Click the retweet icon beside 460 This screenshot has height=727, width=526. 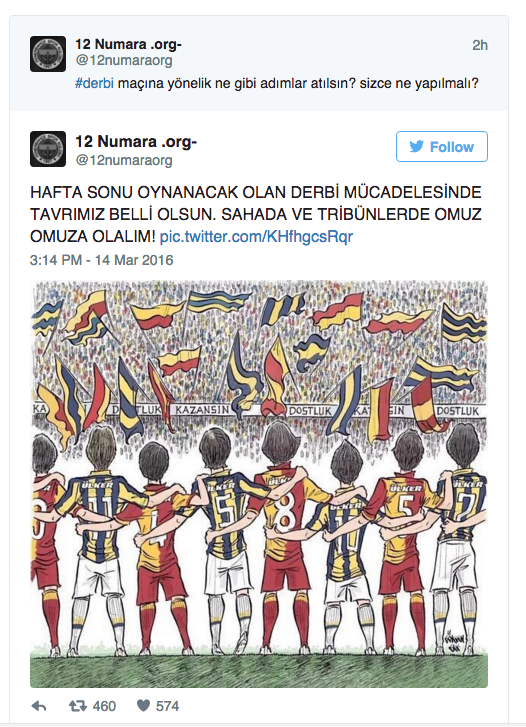(77, 706)
